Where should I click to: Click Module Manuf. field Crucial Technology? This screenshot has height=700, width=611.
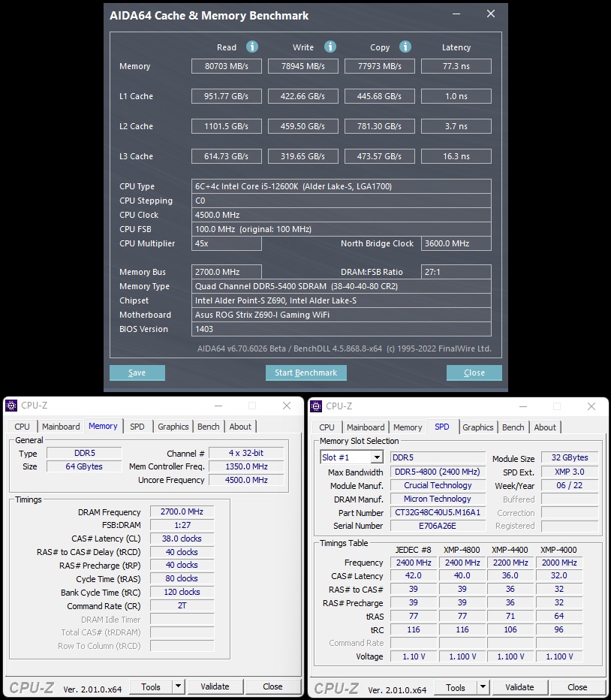[438, 485]
